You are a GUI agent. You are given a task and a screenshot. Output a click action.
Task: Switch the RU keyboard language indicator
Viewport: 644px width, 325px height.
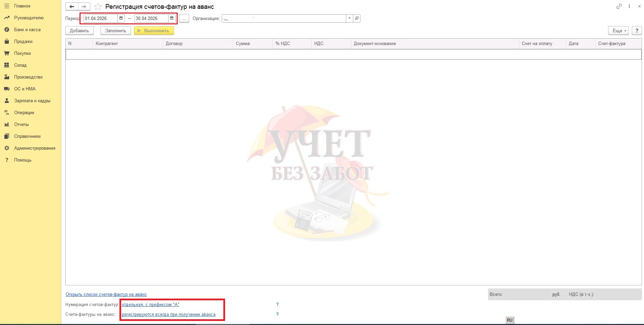(x=510, y=320)
